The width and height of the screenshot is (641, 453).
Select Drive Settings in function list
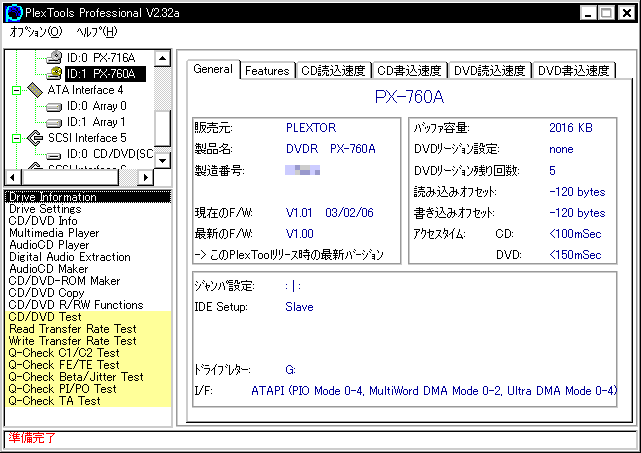click(x=88, y=209)
